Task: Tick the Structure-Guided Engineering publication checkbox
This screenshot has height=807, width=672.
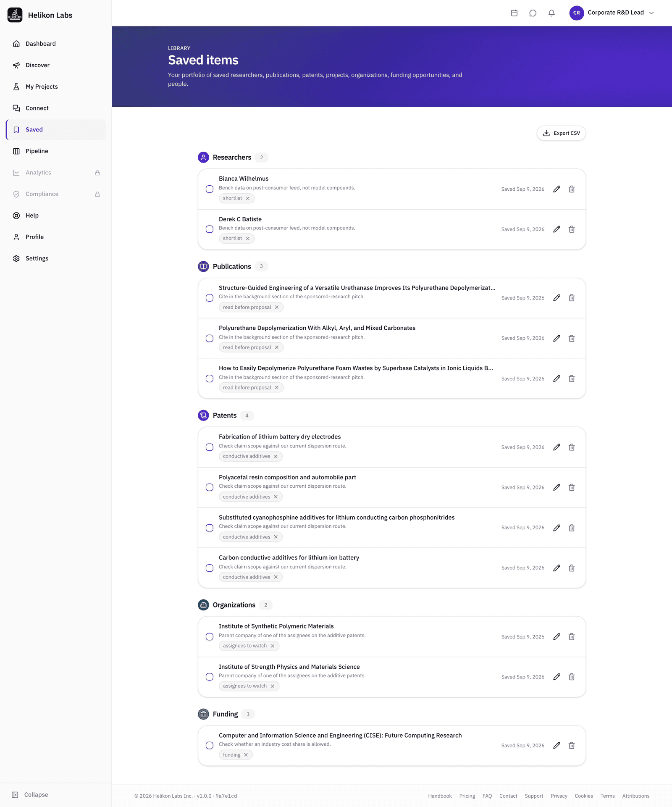Action: (210, 298)
